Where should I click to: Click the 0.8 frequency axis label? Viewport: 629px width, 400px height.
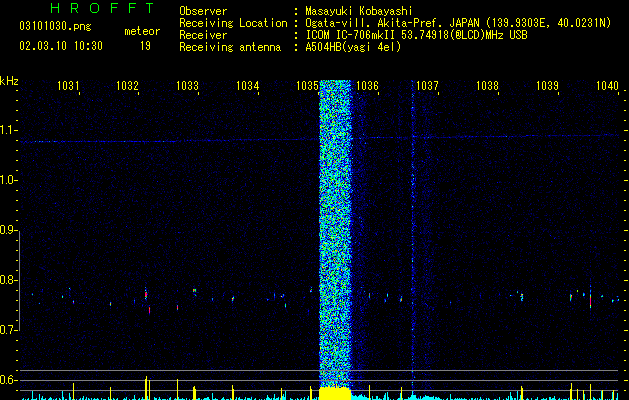tap(7, 280)
